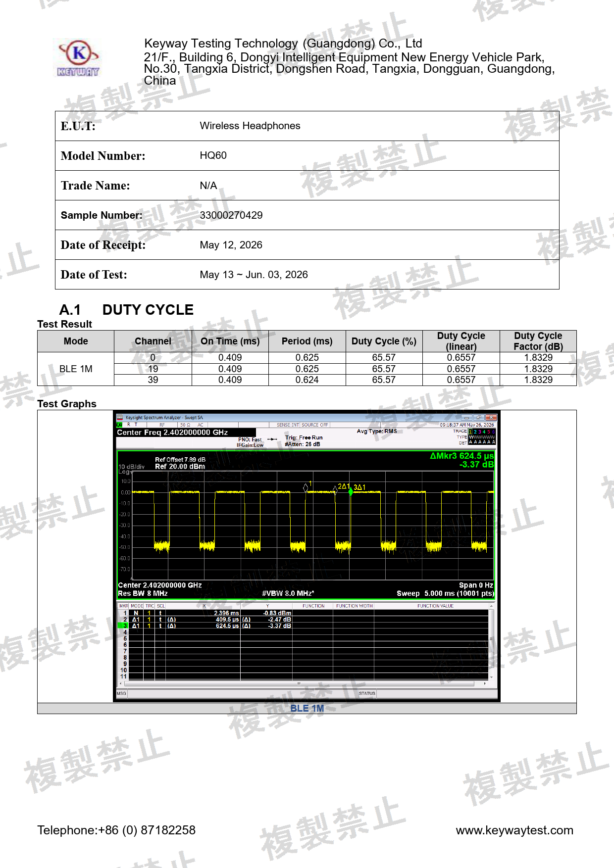Select the 409.5 µs value in marker table
This screenshot has height=868, width=614.
pyautogui.click(x=227, y=620)
